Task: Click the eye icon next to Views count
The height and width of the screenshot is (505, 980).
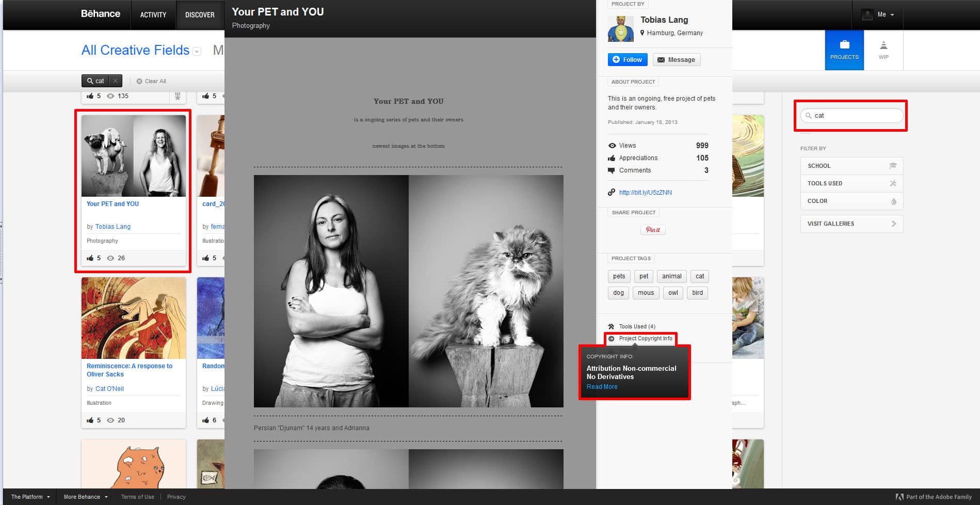Action: 612,146
